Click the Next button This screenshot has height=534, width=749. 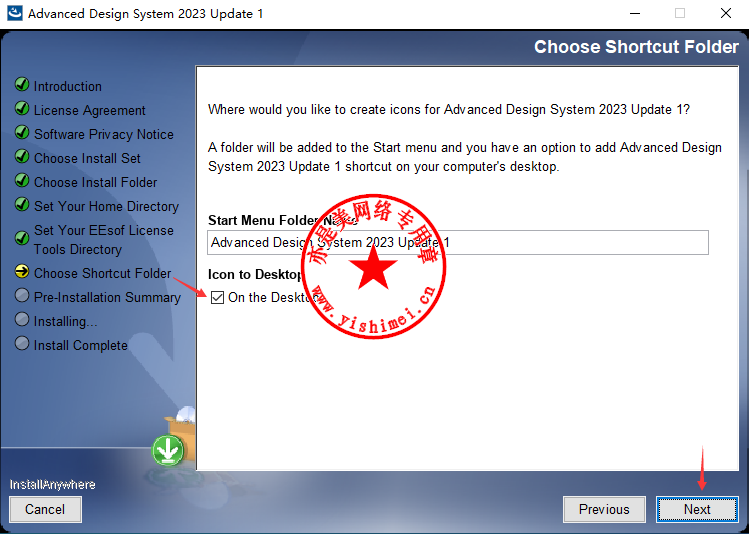(x=697, y=509)
